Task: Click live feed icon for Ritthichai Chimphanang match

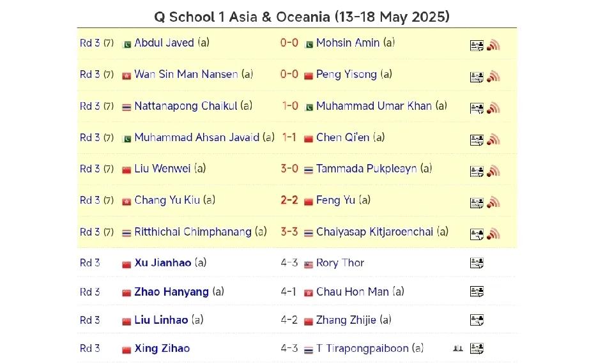Action: point(493,234)
